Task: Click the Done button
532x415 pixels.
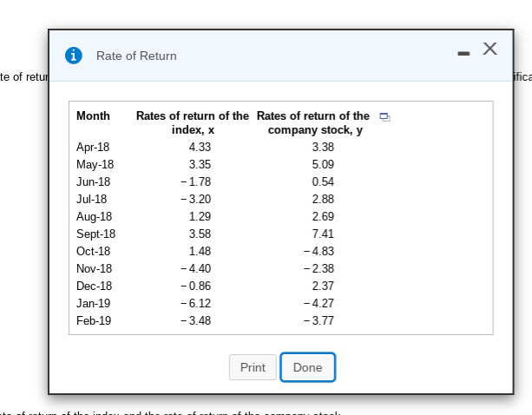Action: (x=307, y=367)
